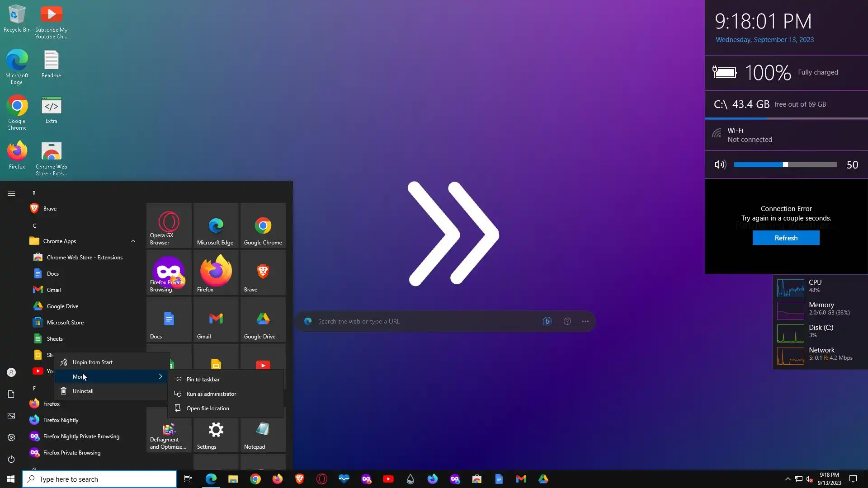Open the Brave tile in Start

263,272
